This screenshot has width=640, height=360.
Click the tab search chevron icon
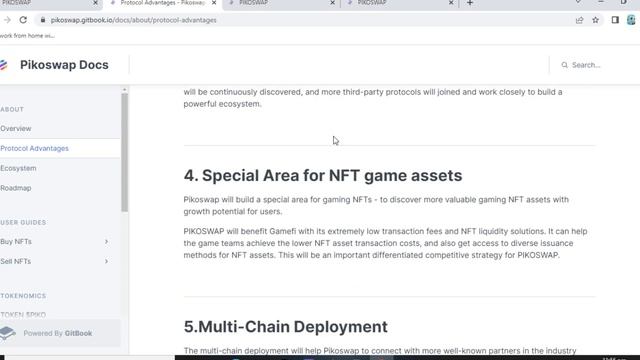tap(578, 2)
